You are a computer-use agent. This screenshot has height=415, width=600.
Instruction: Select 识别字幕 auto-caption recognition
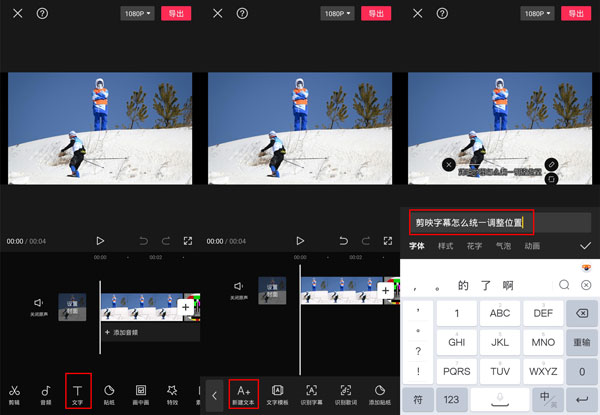[x=312, y=394]
